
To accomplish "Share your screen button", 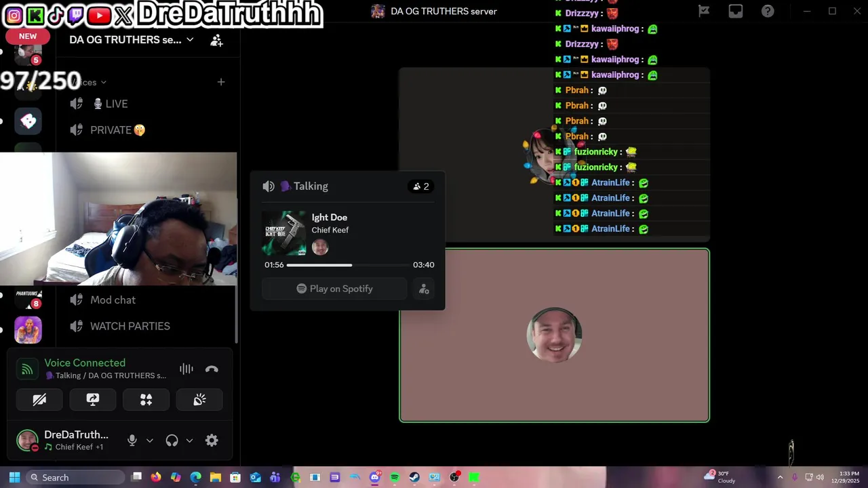I will tap(93, 400).
